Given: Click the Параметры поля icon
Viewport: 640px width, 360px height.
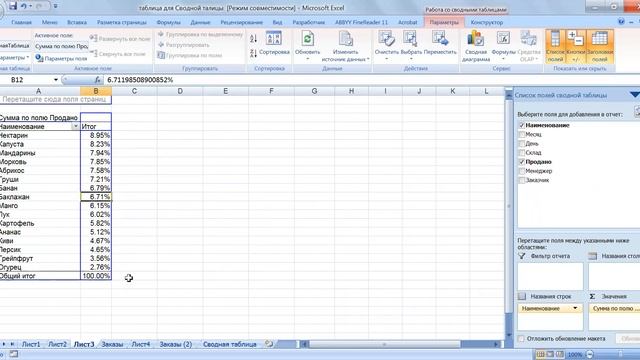Looking at the screenshot, I should pyautogui.click(x=39, y=58).
